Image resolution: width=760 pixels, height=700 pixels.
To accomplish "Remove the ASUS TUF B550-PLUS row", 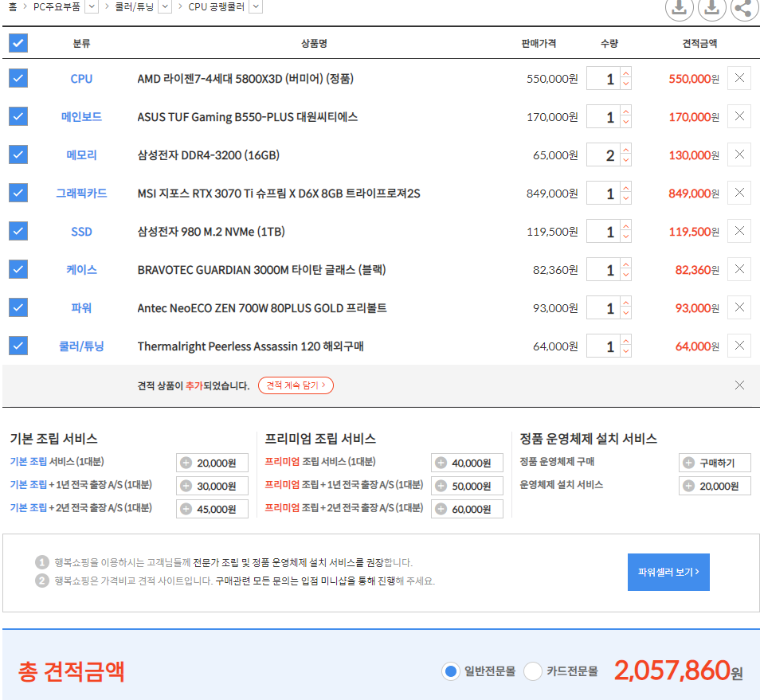I will coord(739,116).
